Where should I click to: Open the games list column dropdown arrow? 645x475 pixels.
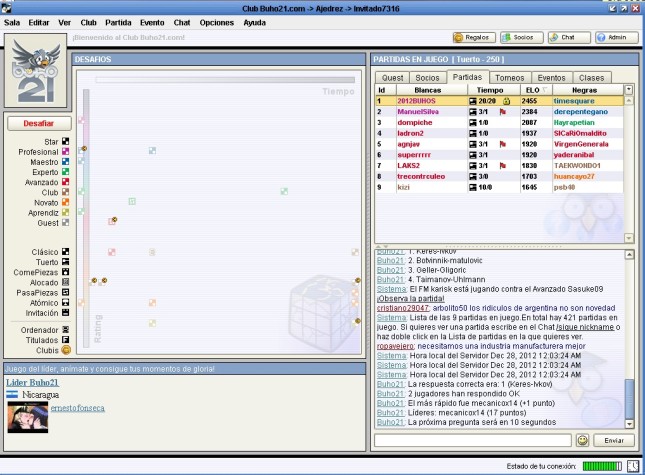(x=629, y=89)
